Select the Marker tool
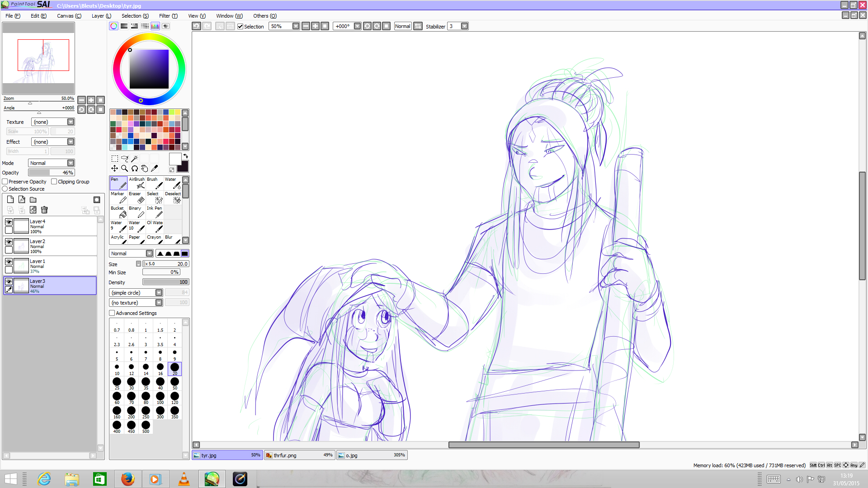This screenshot has width=868, height=488. (x=118, y=197)
